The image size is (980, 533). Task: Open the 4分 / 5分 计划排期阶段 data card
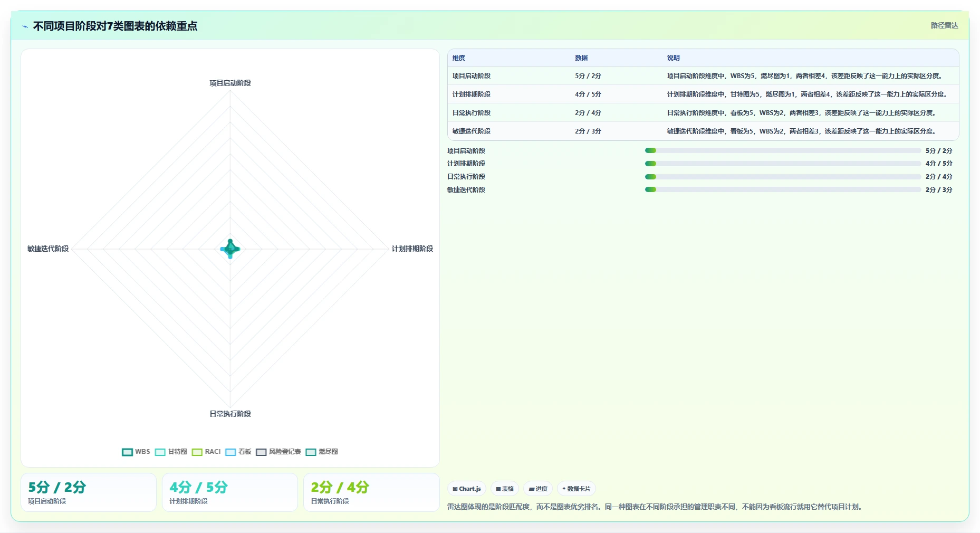click(230, 492)
